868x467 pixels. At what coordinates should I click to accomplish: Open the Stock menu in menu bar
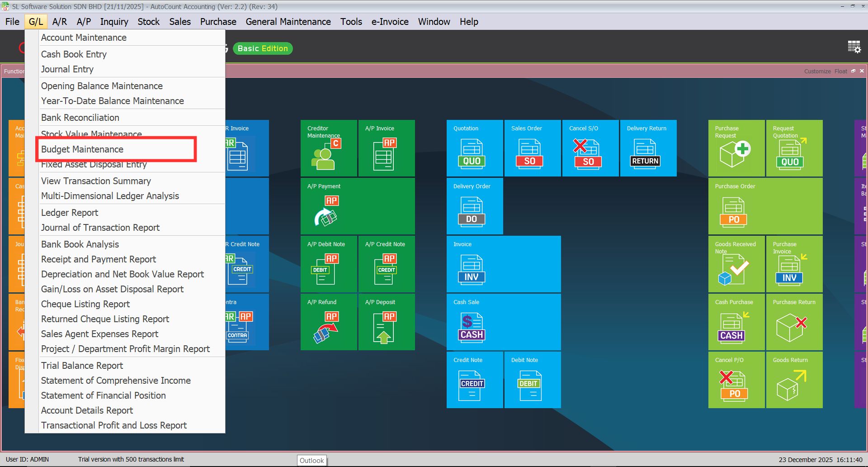point(148,22)
